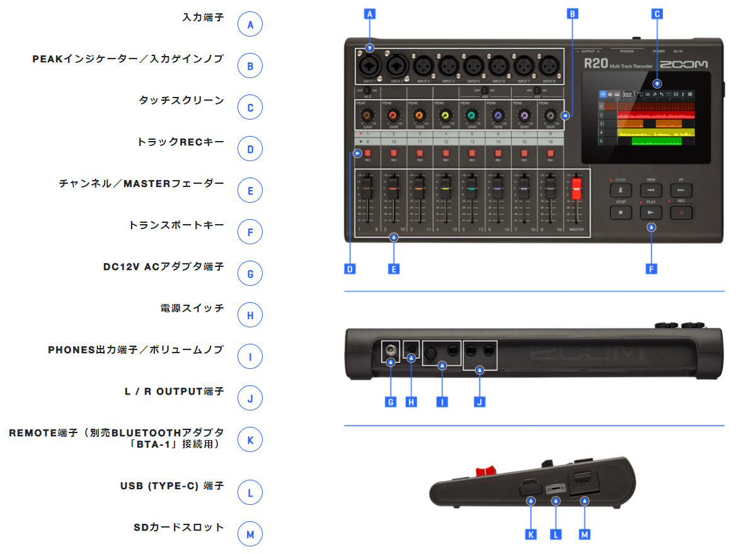Click the タッチスクリーン label
756x554 pixels.
(181, 101)
